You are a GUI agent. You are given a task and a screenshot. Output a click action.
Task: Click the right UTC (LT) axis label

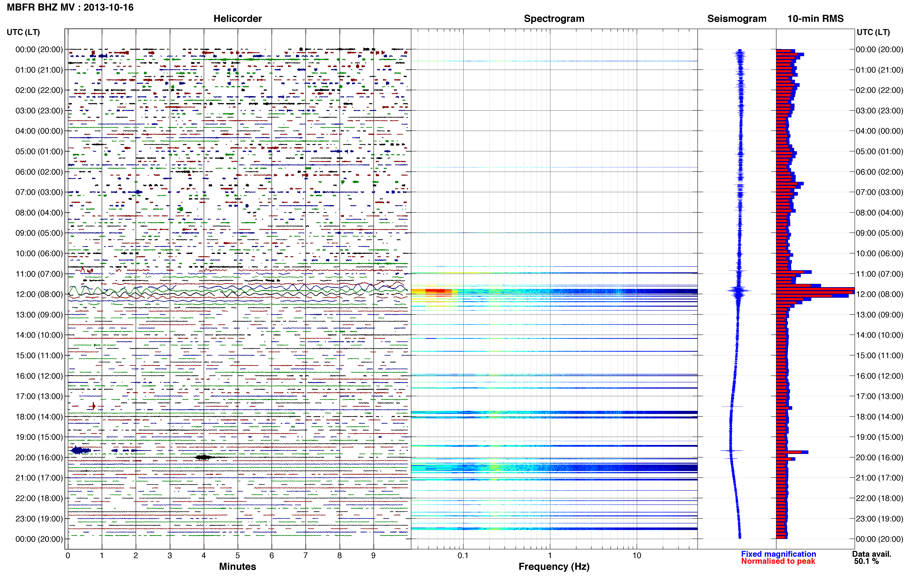[x=873, y=32]
